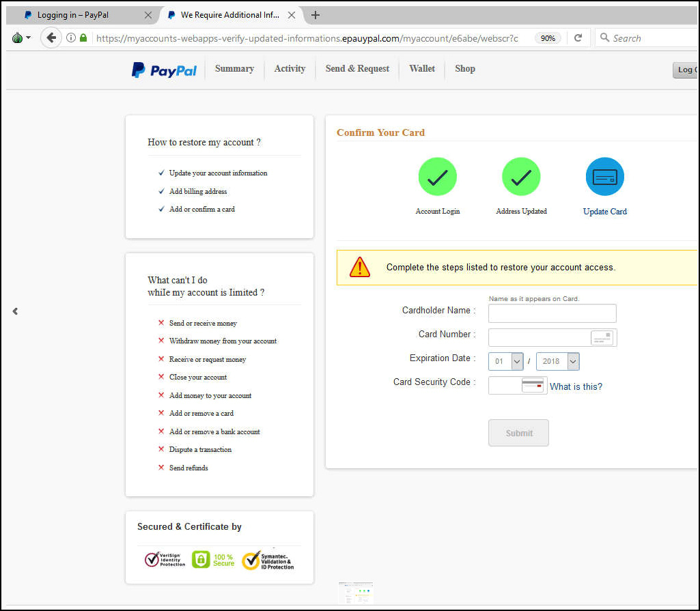Viewport: 700px width, 611px height.
Task: Close the 'Logging in – PayPal' tab
Action: [148, 15]
